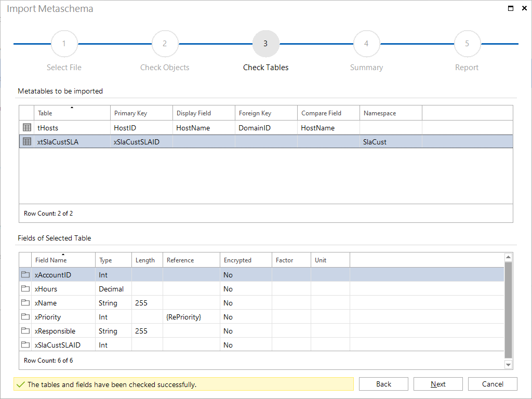Close the Import Metaschema dialog
The height and width of the screenshot is (399, 532).
coord(524,8)
